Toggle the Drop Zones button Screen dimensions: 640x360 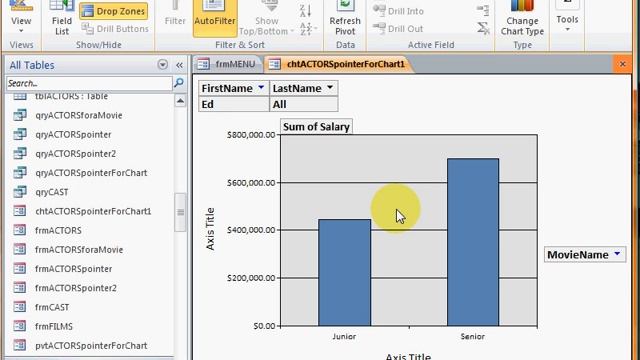[114, 11]
